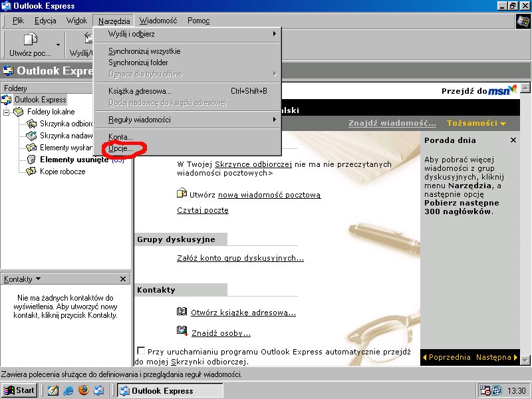Click the Windows Start button

coord(19,390)
